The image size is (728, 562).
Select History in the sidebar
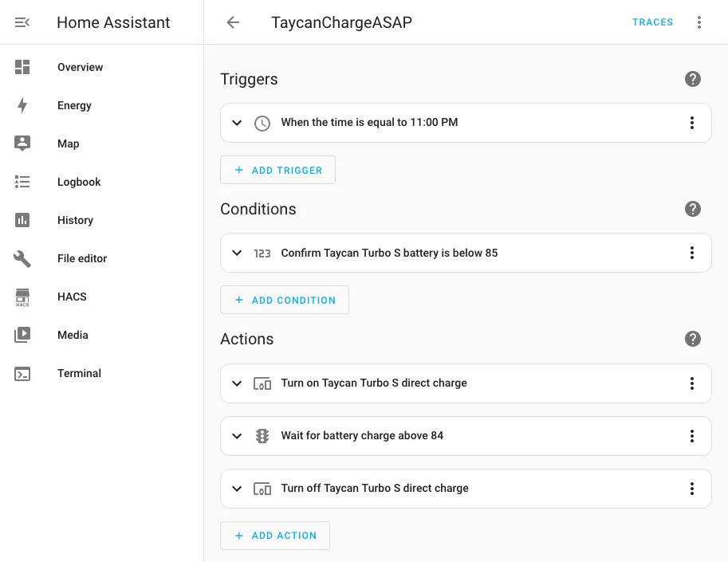[75, 220]
